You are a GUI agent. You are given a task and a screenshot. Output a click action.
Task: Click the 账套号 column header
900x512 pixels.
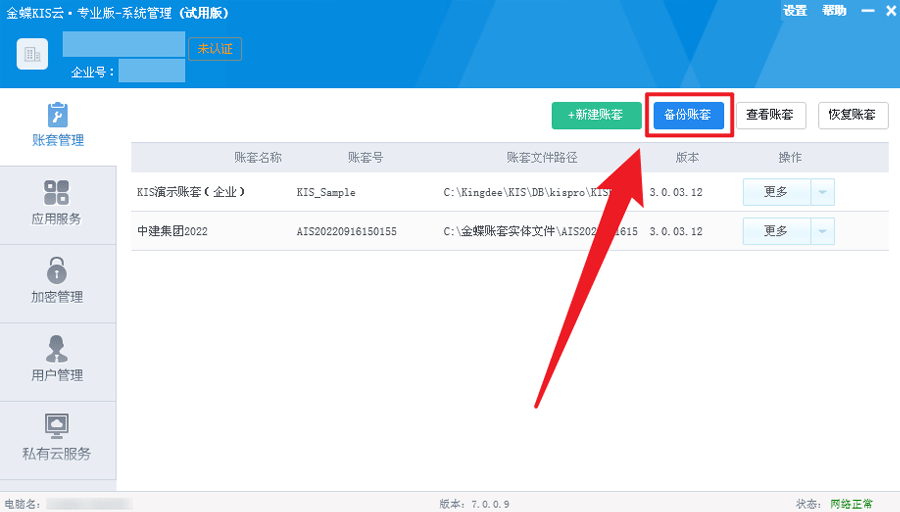click(x=365, y=158)
